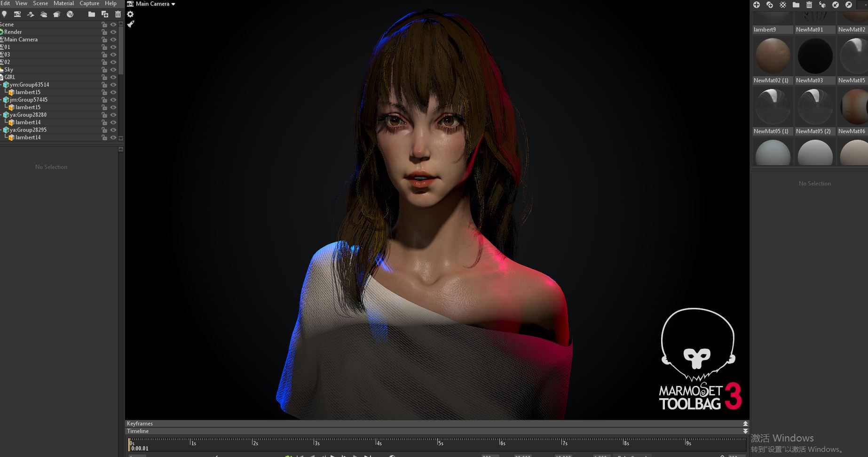Lock the ya:Group28280 mesh
The width and height of the screenshot is (868, 457).
click(x=104, y=115)
